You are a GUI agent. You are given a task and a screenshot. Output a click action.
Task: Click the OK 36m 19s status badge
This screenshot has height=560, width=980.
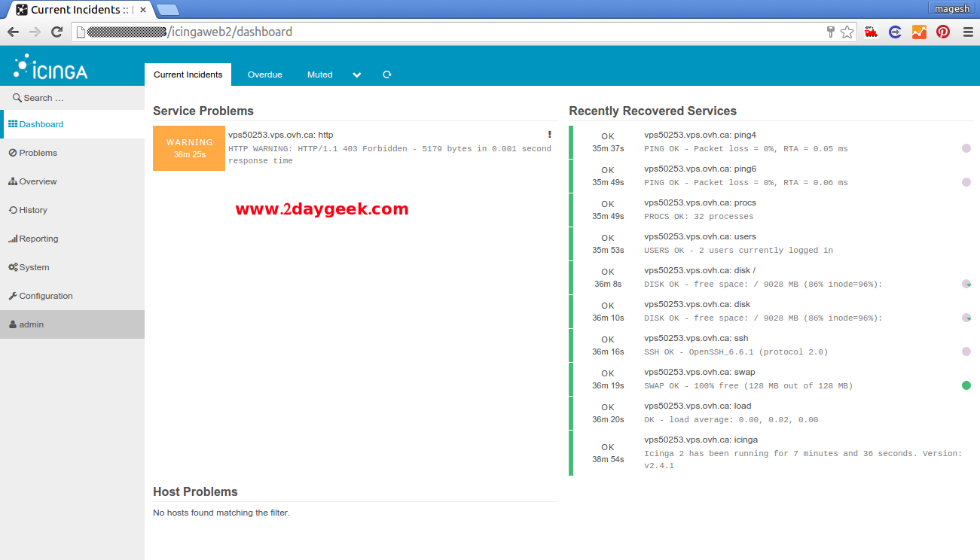(608, 379)
